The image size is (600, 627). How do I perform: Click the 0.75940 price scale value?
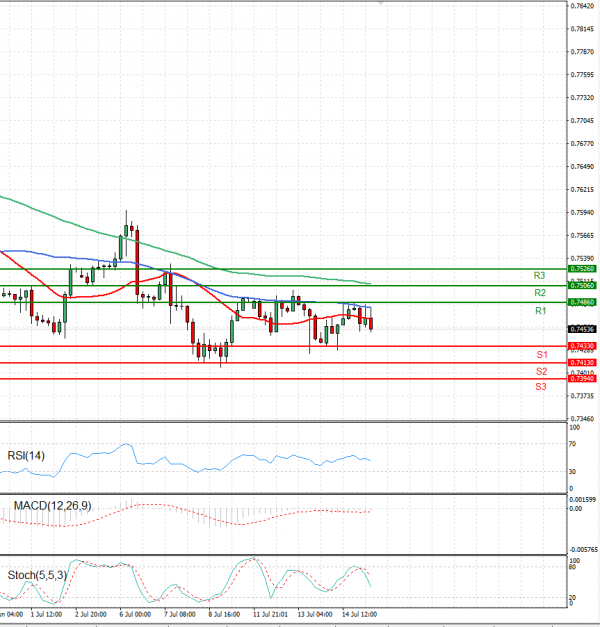(x=582, y=212)
